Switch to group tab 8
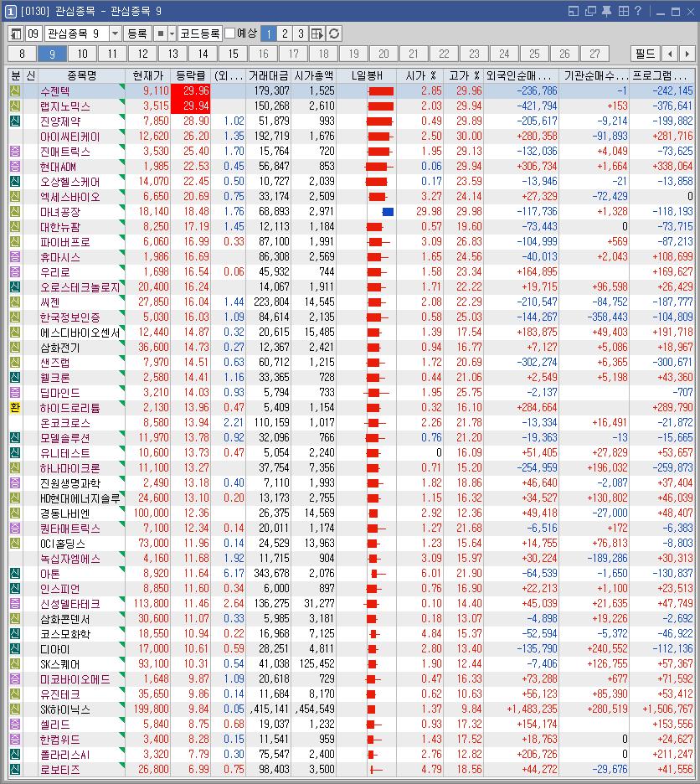Screen dimensions: 700x784 pyautogui.click(x=22, y=54)
